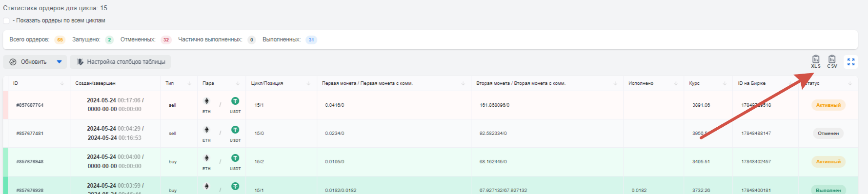Click the Обновить refresh button label

[34, 62]
